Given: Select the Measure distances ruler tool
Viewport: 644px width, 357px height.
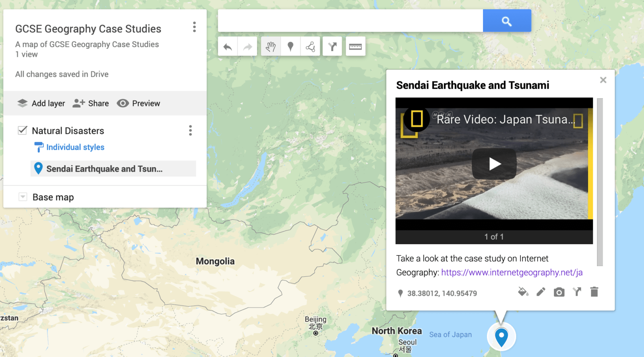Looking at the screenshot, I should (355, 47).
